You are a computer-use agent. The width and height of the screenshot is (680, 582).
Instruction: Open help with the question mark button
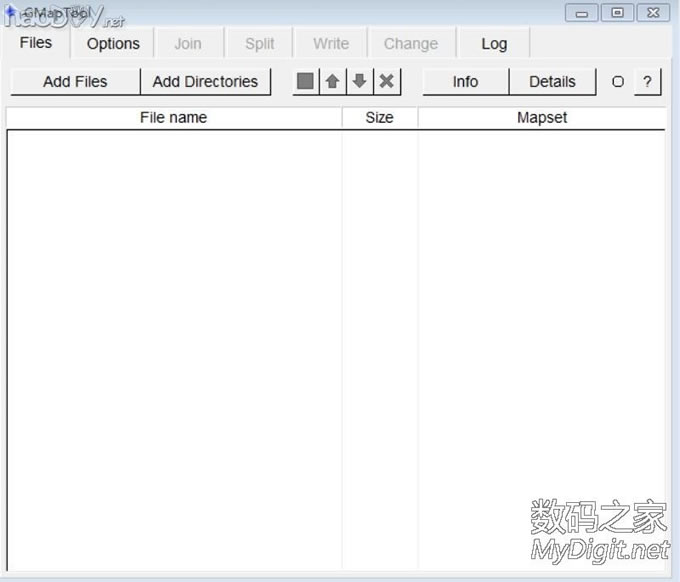coord(647,82)
